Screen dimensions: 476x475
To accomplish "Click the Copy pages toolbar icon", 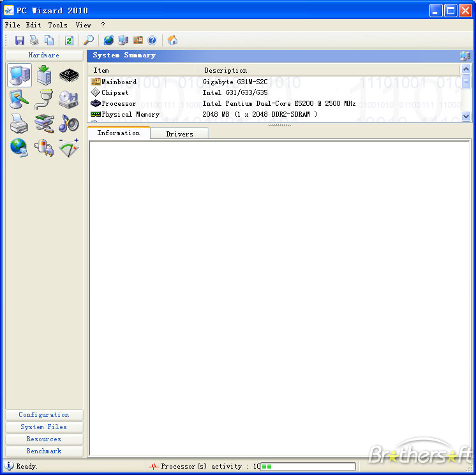I will (x=49, y=40).
